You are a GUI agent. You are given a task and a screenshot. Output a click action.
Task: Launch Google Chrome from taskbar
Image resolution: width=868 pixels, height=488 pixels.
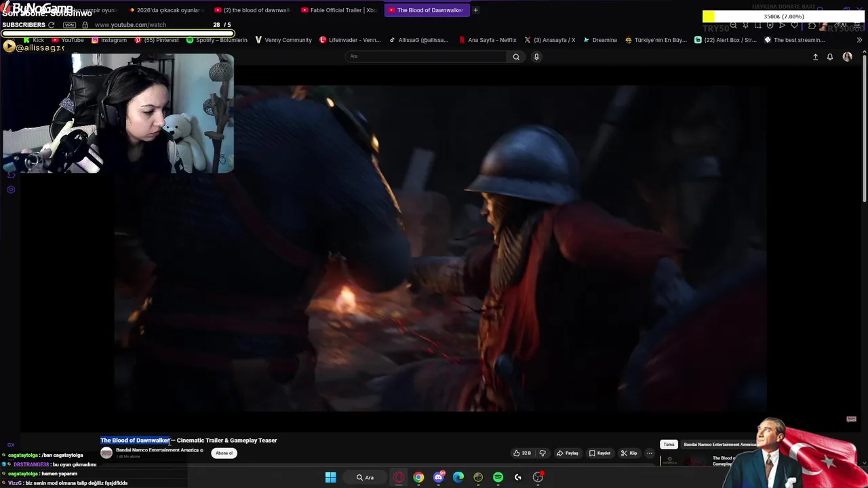(x=418, y=477)
